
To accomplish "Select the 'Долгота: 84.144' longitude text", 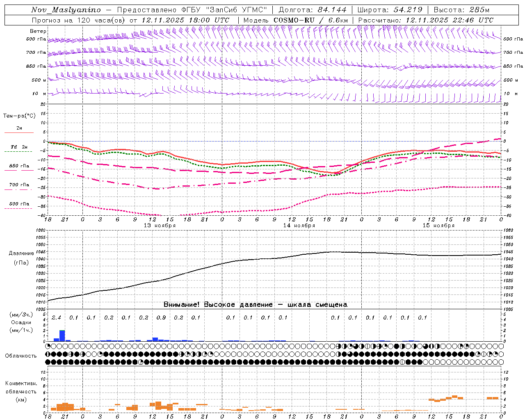I will 312,10.
